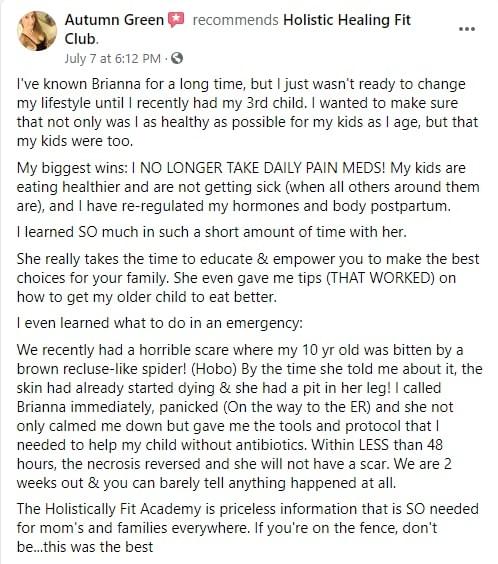This screenshot has height=564, width=498.
Task: Click the word 'recommends' in the header
Action: click(235, 20)
